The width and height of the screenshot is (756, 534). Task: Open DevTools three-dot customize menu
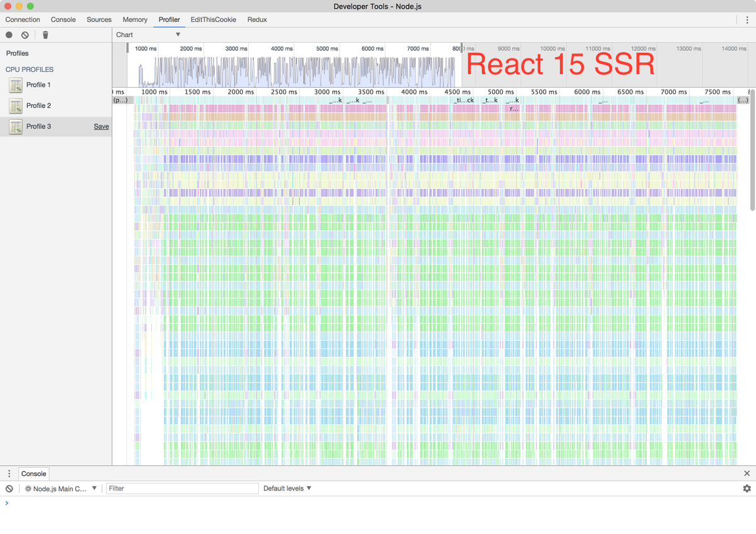click(747, 20)
